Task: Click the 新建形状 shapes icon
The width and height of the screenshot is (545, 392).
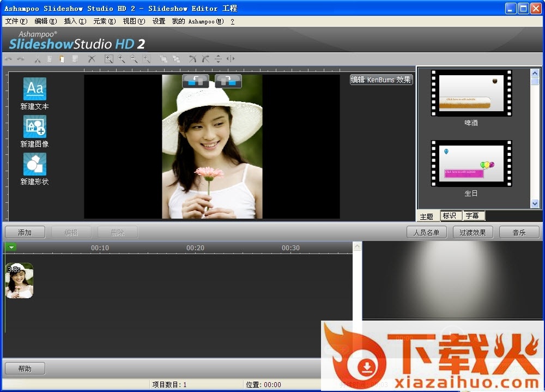Action: click(34, 164)
